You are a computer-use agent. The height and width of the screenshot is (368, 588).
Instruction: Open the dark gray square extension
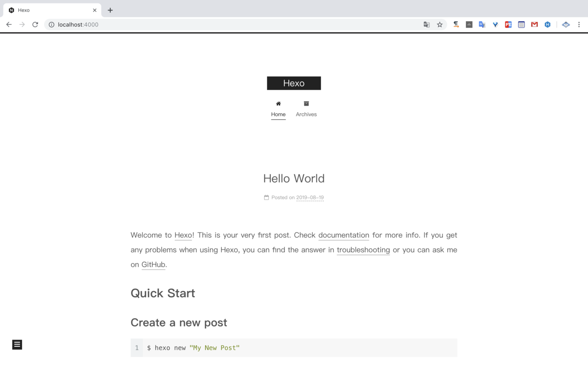(x=469, y=24)
